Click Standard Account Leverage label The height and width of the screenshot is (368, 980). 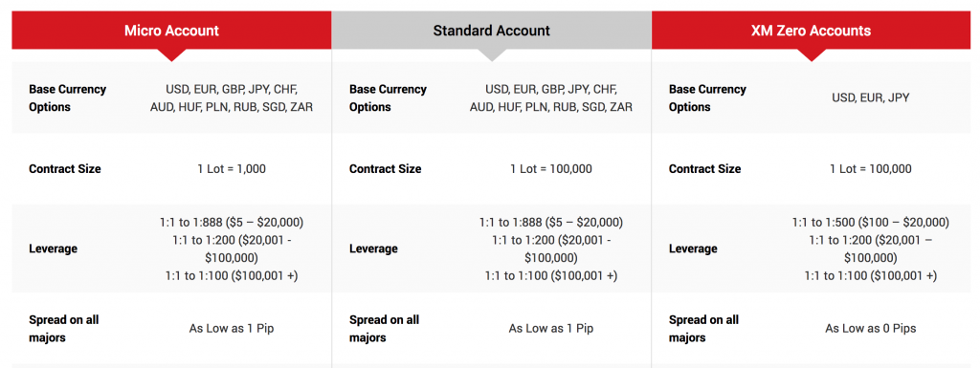click(x=373, y=249)
